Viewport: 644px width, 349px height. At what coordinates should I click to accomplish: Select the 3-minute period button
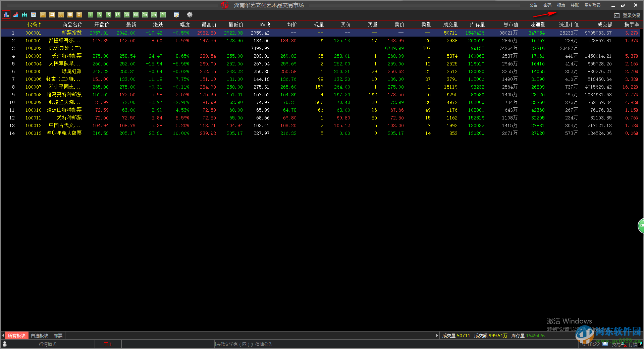click(100, 15)
